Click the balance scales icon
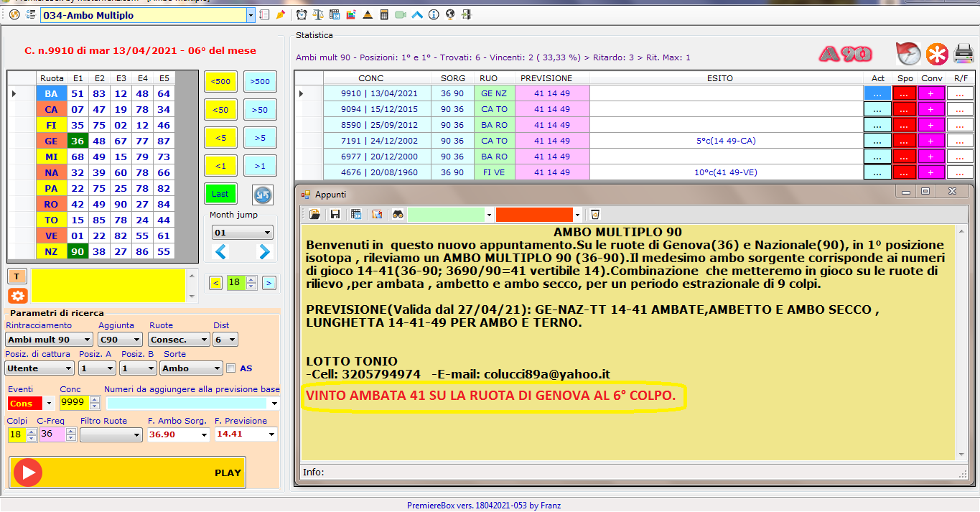 click(x=317, y=14)
